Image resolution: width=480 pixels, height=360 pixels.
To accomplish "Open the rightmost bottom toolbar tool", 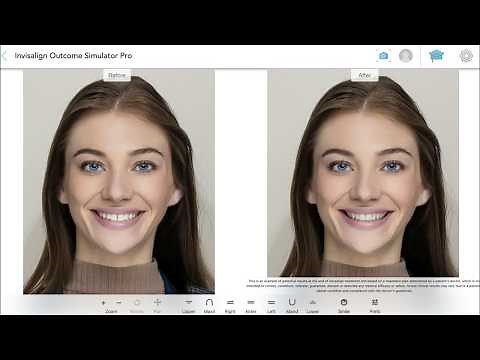I will (x=375, y=306).
